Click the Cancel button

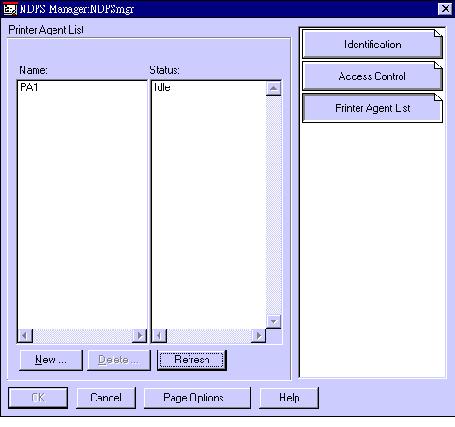coord(106,397)
